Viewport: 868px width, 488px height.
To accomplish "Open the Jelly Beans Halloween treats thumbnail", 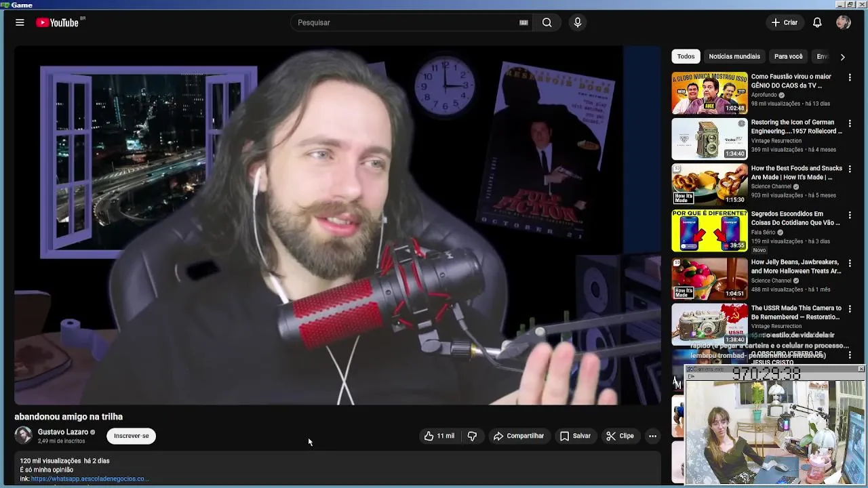I will click(x=709, y=279).
